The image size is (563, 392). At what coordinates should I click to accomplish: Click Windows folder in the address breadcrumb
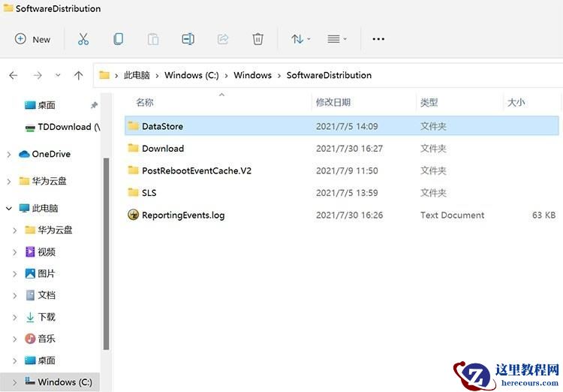[252, 75]
